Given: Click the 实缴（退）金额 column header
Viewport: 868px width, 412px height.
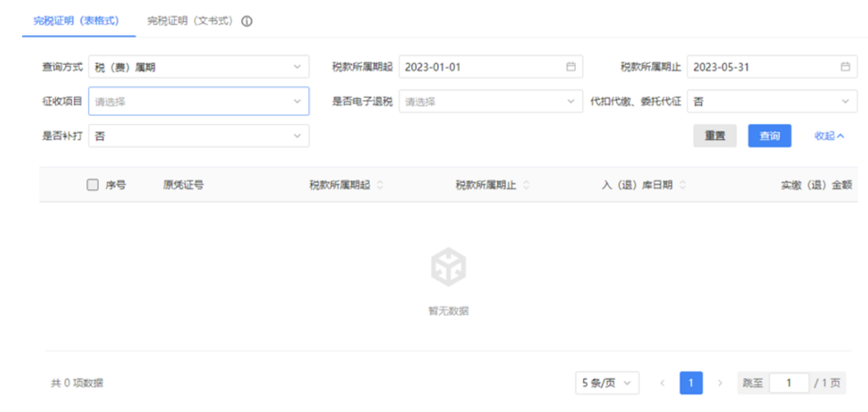Looking at the screenshot, I should (x=816, y=185).
